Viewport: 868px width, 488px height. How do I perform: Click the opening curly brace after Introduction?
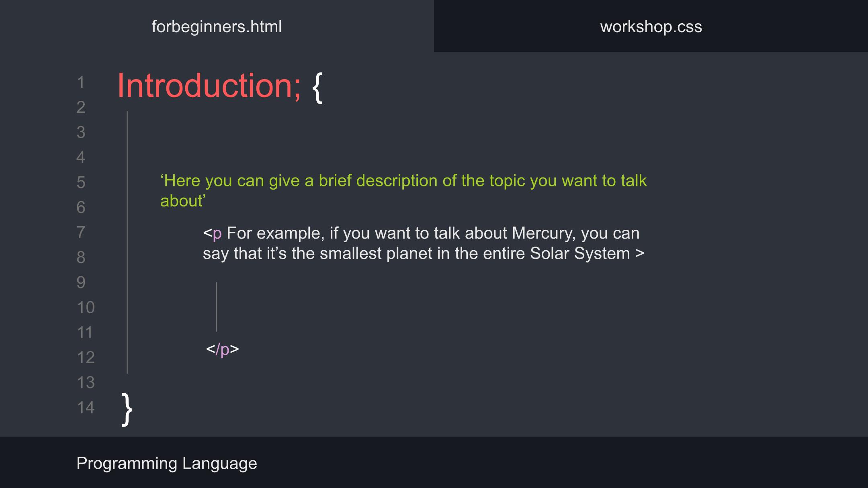point(317,88)
